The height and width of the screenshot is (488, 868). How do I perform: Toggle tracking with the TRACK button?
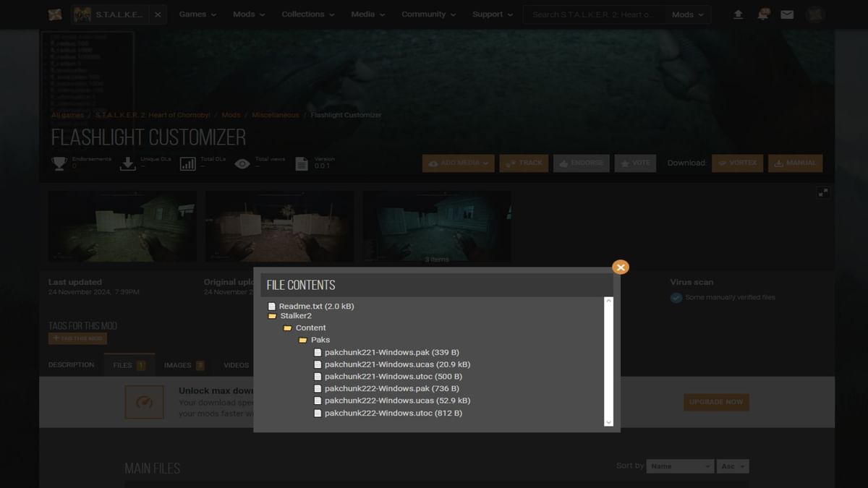pyautogui.click(x=524, y=163)
